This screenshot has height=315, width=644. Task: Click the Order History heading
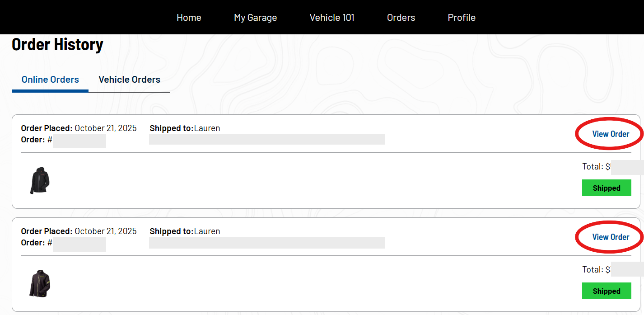point(57,44)
